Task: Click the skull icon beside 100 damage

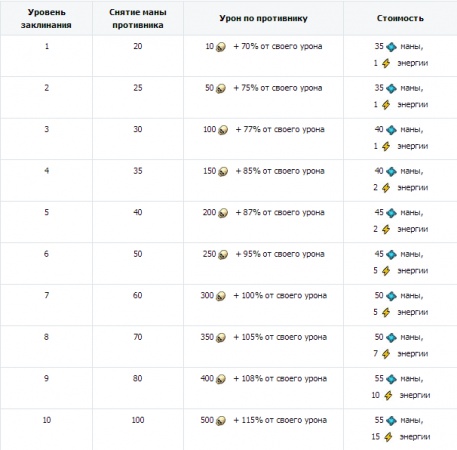Action: (x=223, y=130)
